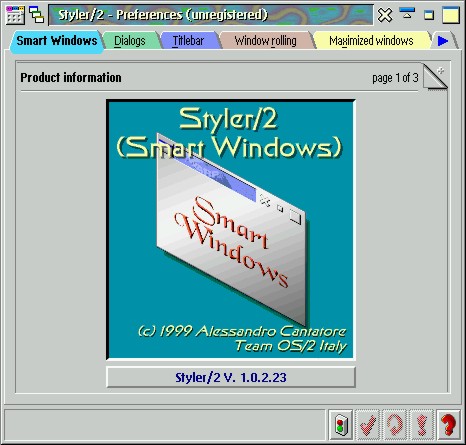Maximize the Preferences window
The height and width of the screenshot is (445, 466).
point(451,15)
